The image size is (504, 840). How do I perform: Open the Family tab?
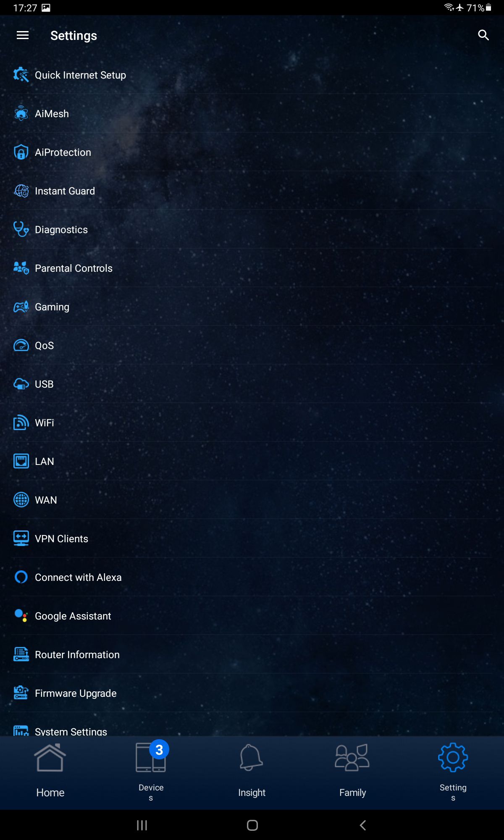(353, 772)
